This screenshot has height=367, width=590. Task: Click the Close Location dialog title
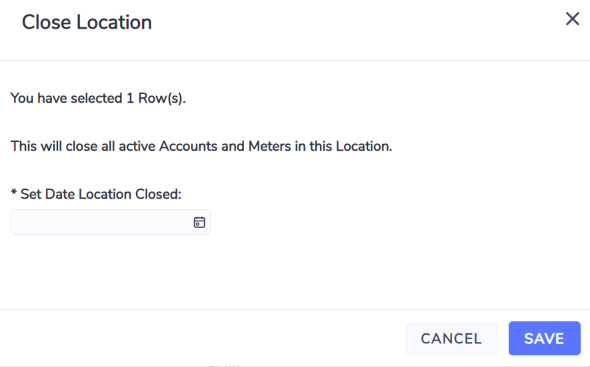coord(87,22)
